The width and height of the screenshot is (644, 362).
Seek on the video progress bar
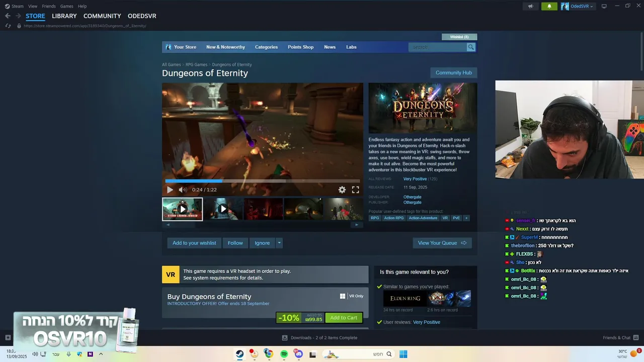coord(263,180)
